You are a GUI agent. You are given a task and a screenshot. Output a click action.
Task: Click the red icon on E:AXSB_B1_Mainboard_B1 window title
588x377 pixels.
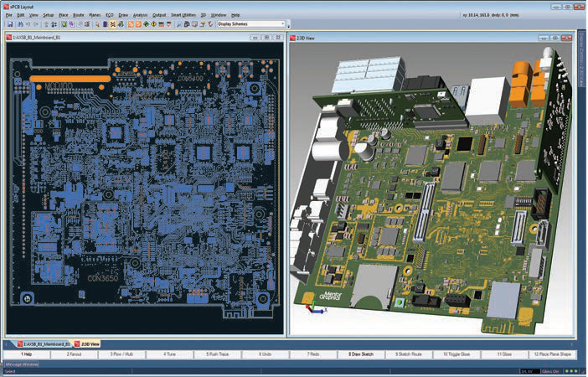click(10, 39)
